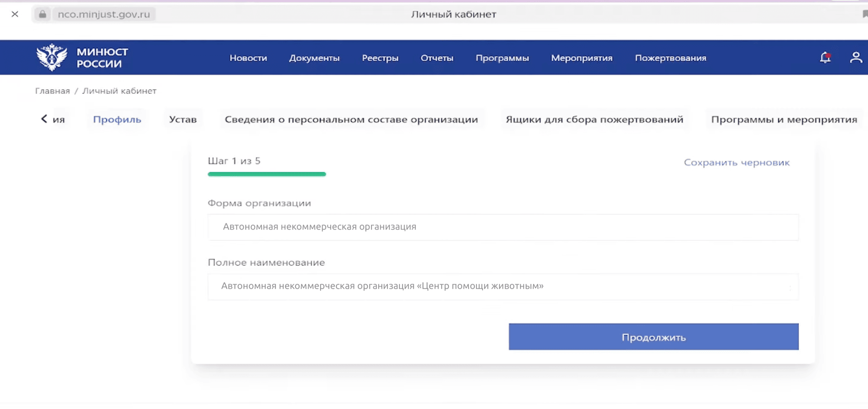Click the Минюст России emblem logo
The height and width of the screenshot is (409, 868).
52,57
